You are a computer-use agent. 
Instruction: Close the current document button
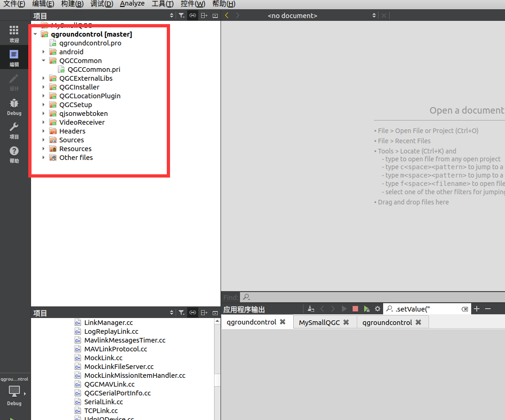point(384,15)
